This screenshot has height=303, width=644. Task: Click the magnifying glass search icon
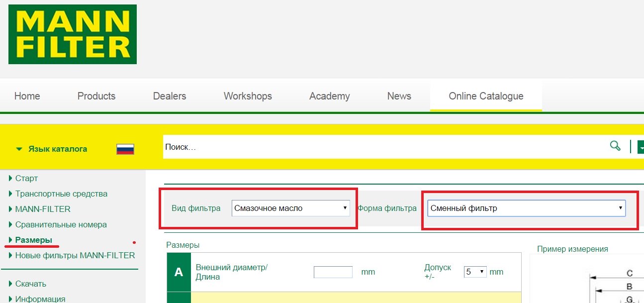tap(615, 146)
